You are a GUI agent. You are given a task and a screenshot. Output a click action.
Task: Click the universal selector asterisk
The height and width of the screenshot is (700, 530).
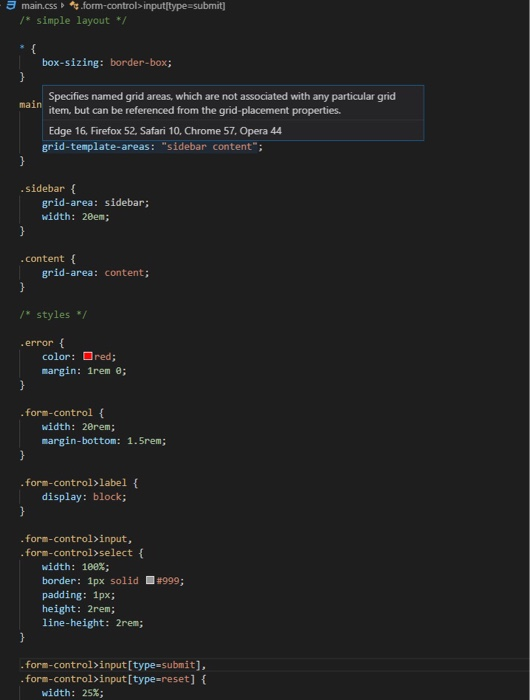point(22,48)
